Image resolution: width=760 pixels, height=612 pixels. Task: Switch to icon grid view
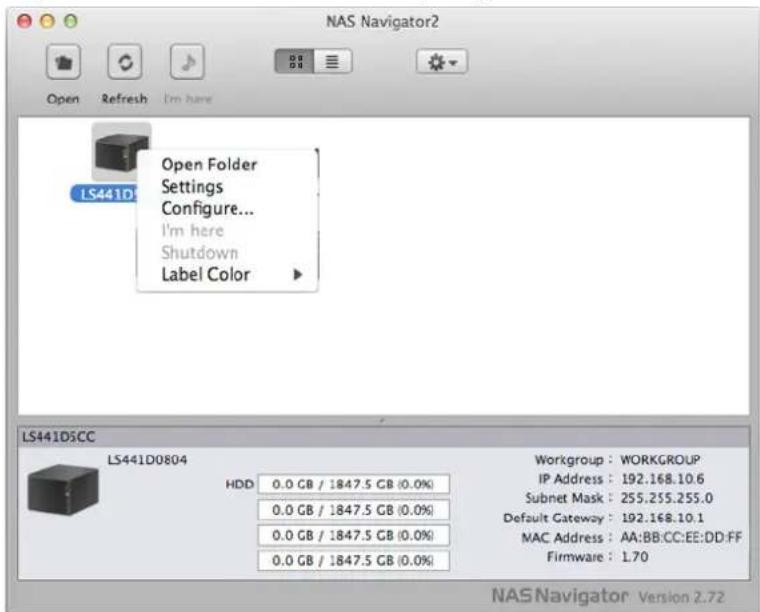(x=295, y=62)
